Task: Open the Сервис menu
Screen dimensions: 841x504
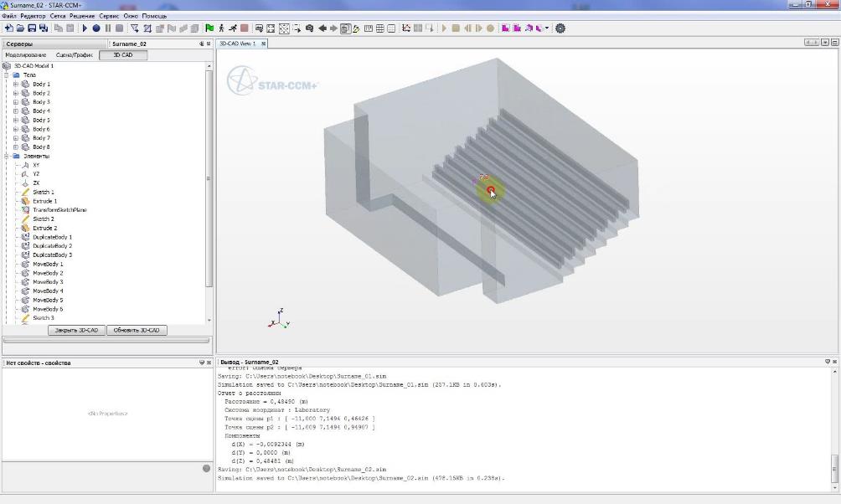Action: point(109,16)
